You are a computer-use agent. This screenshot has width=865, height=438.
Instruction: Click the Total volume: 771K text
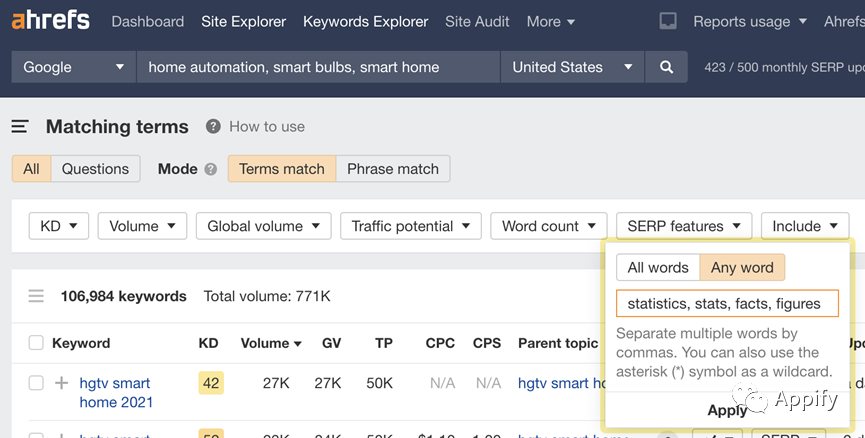[267, 296]
